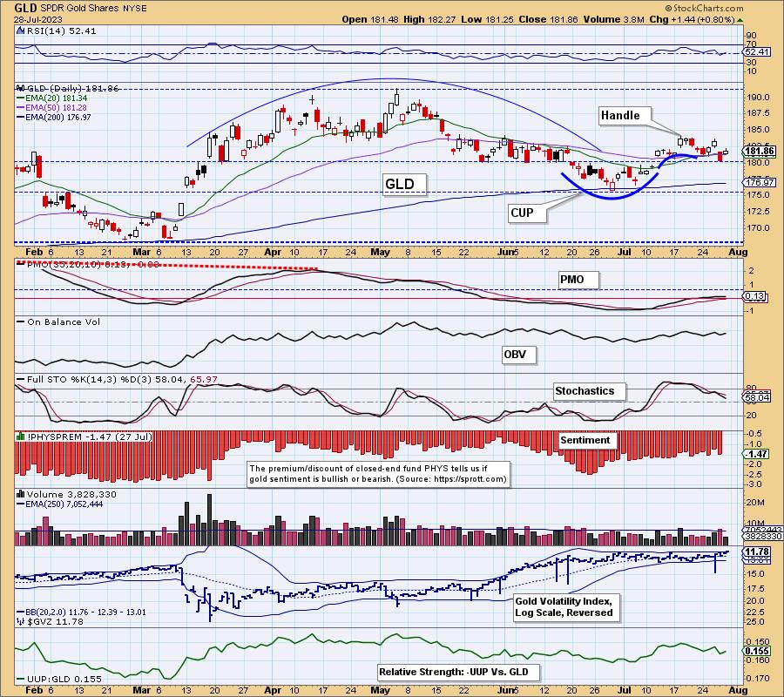
Task: Click the purple EMA(50) line swatch in legend
Action: [x=21, y=108]
